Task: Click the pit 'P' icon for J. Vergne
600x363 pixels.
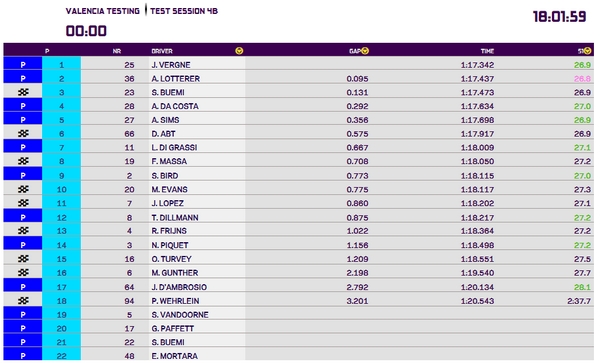Action: pyautogui.click(x=23, y=64)
